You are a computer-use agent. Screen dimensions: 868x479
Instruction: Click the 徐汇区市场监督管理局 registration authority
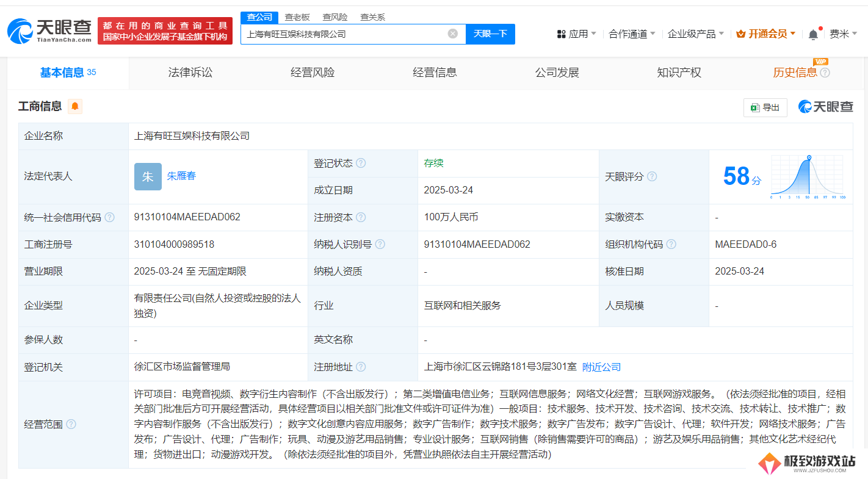[182, 367]
